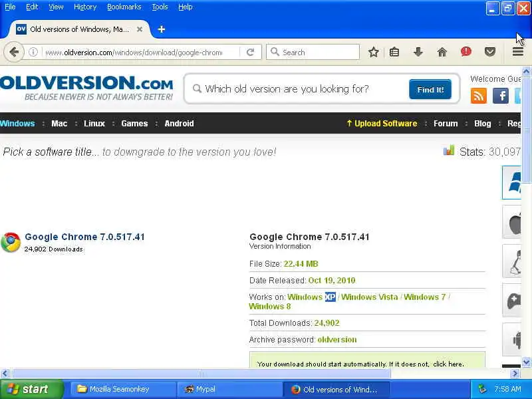Image resolution: width=532 pixels, height=399 pixels.
Task: Select the Windows logo sidebar icon
Action: [x=511, y=182]
